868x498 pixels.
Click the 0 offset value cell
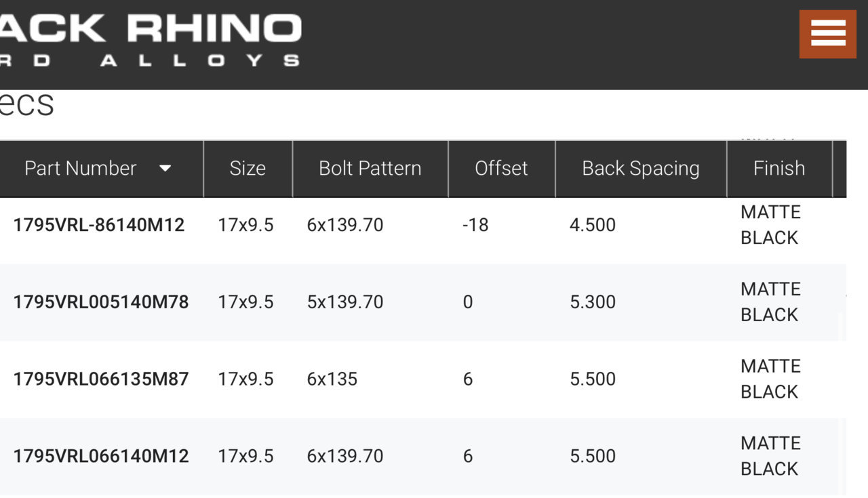coord(468,302)
